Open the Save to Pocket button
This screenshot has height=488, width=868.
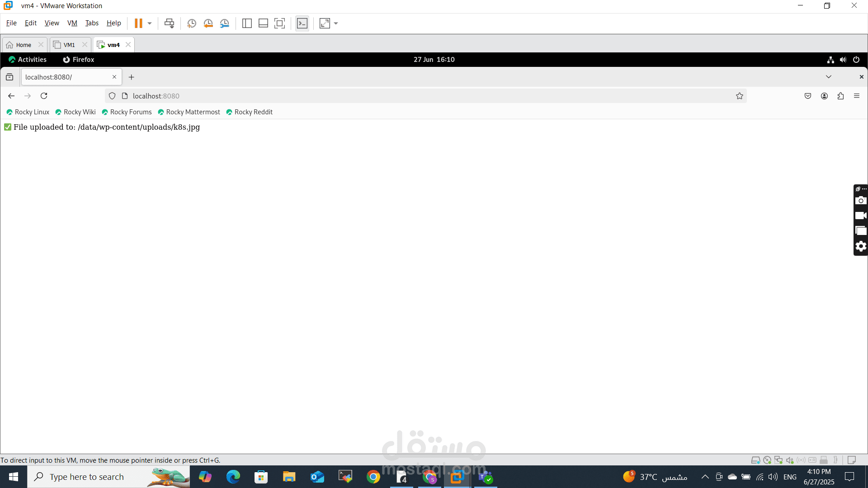[808, 96]
